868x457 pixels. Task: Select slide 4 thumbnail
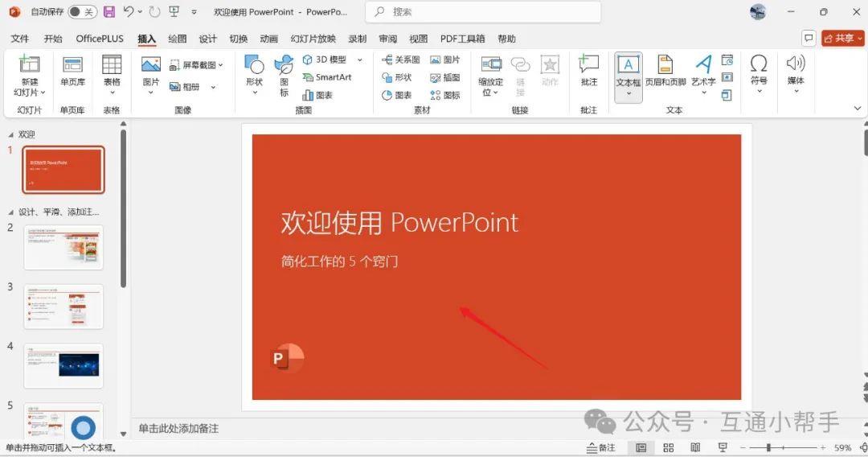click(63, 365)
